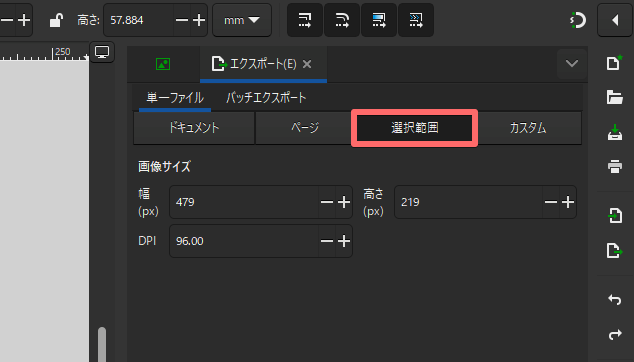Click the vertical canvas scrollbar thumb
The height and width of the screenshot is (362, 634).
point(102,345)
